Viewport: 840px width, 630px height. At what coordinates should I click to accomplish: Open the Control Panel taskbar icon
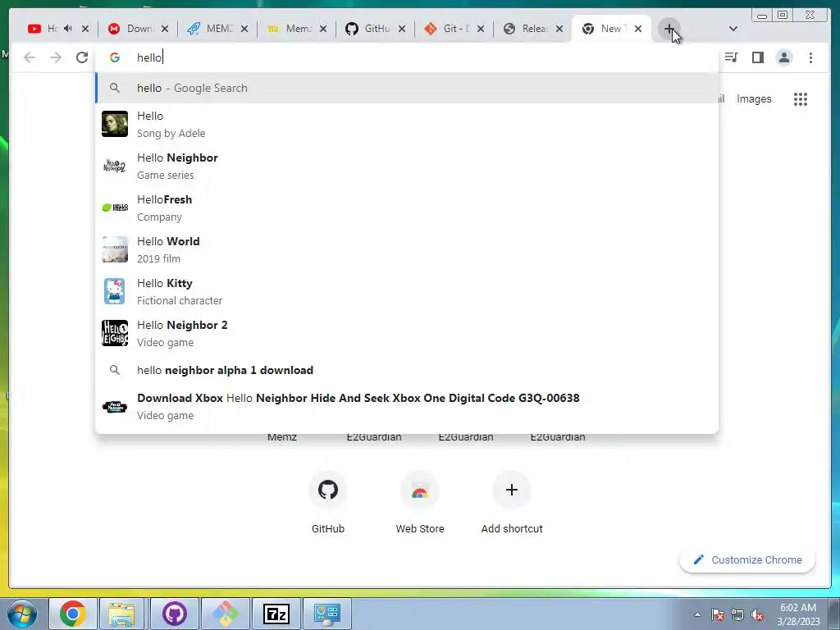click(x=327, y=614)
